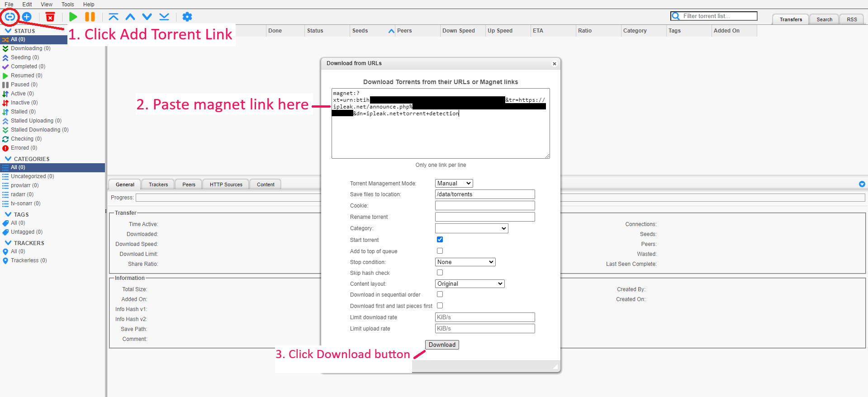
Task: Click the green Resume play icon
Action: pos(73,17)
